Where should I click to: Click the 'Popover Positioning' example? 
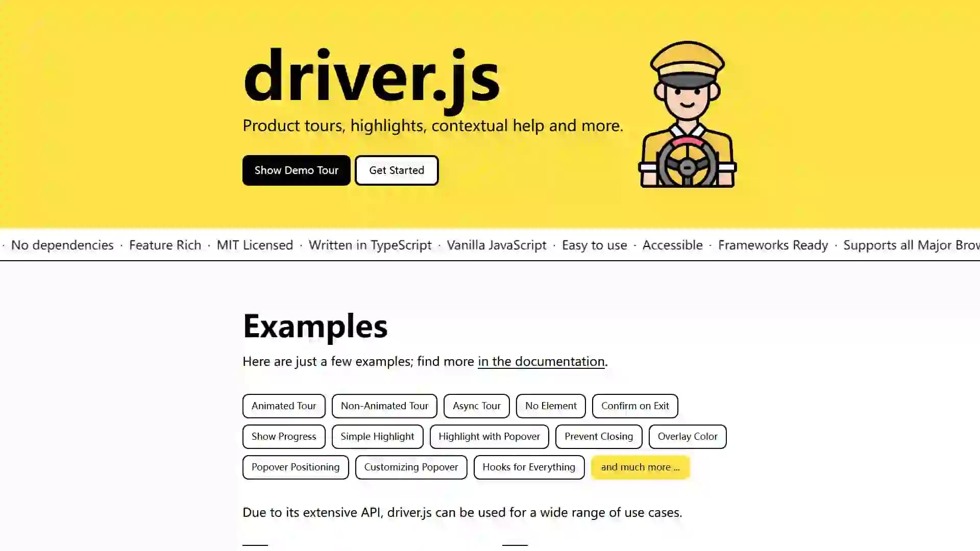(296, 467)
